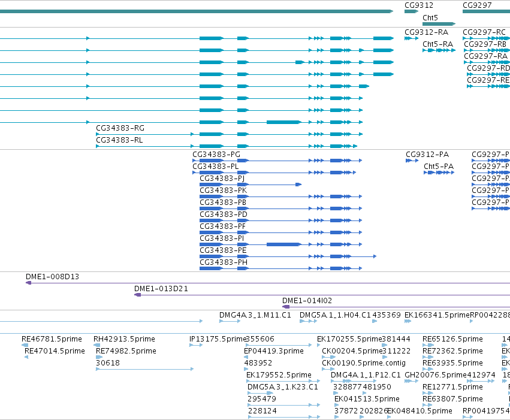Select protein CG34383-PK label
510x420 pixels.
coord(223,191)
